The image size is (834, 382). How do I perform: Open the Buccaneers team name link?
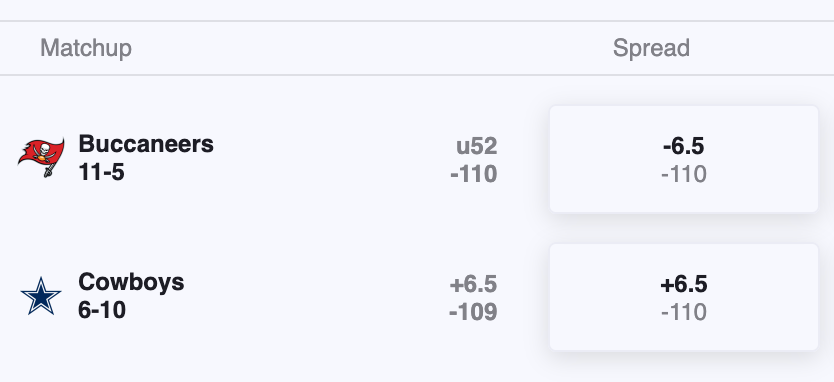[146, 144]
